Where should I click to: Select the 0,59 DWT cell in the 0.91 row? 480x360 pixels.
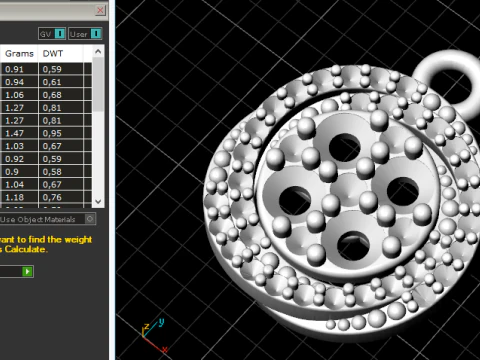(x=61, y=69)
